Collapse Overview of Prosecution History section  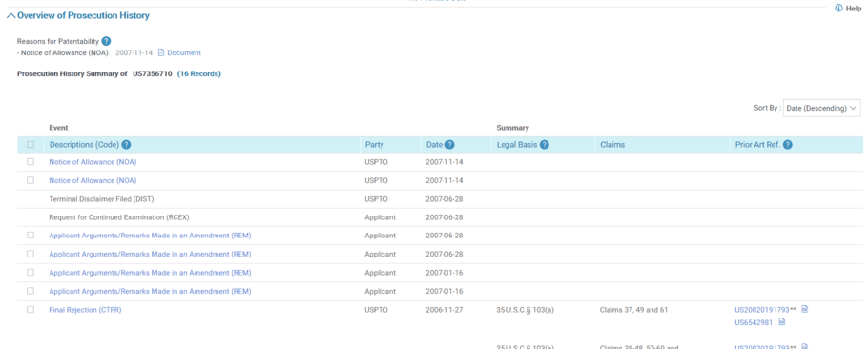[11, 16]
